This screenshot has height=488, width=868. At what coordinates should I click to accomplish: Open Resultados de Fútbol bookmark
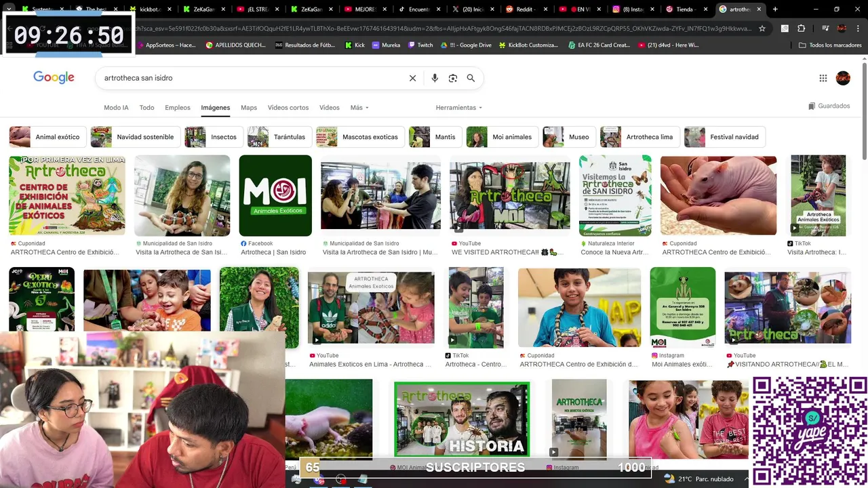(x=305, y=45)
